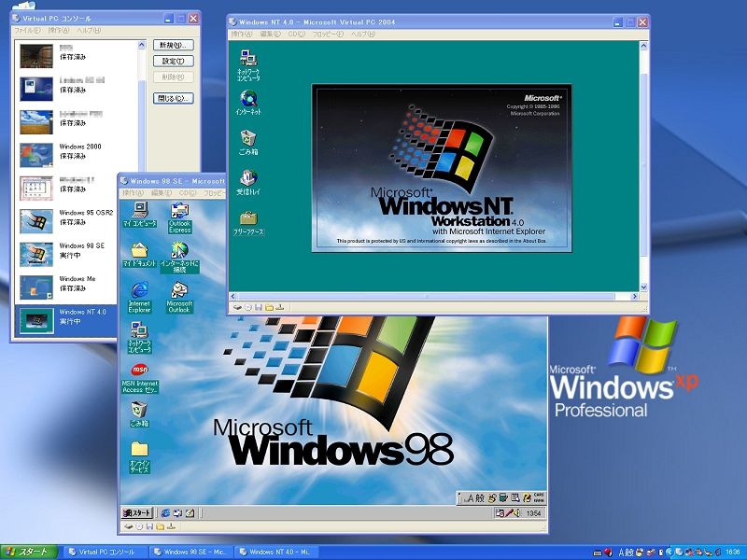The width and height of the screenshot is (747, 560).
Task: Launch Microsoft Outlook on Windows 98 desktop
Action: click(x=179, y=297)
